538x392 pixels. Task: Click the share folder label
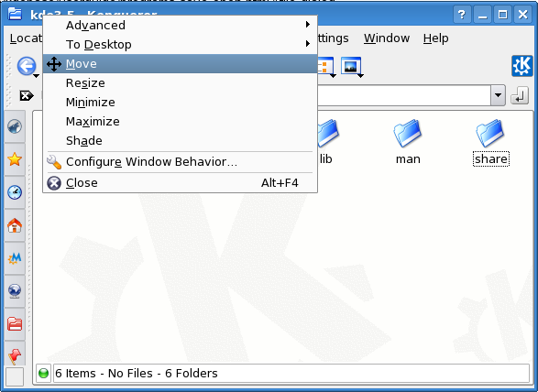(491, 159)
